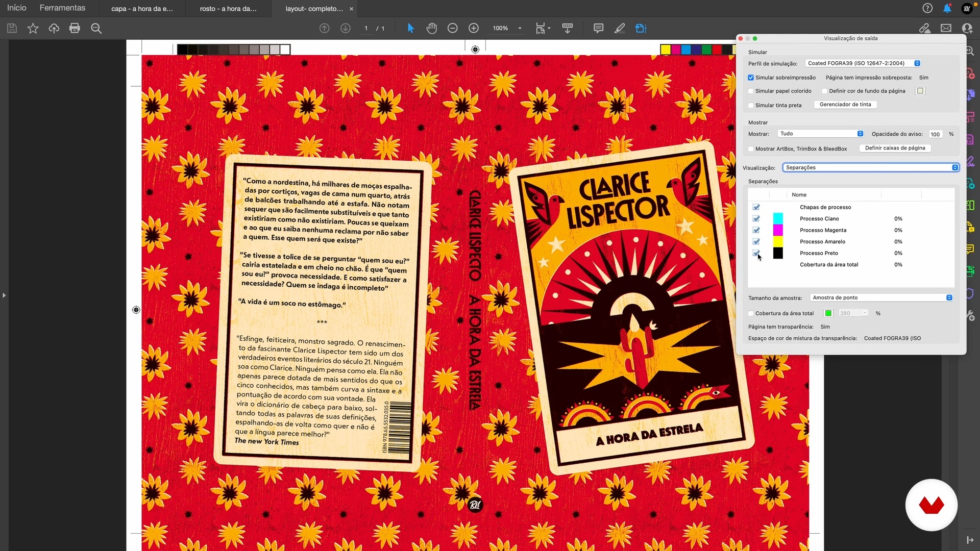Enable Simular tinta preta checkbox
The width and height of the screenshot is (980, 551).
[x=751, y=106]
